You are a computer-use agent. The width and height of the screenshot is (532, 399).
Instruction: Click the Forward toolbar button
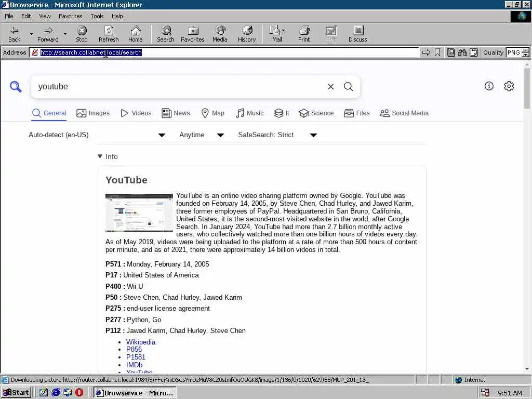tap(48, 34)
